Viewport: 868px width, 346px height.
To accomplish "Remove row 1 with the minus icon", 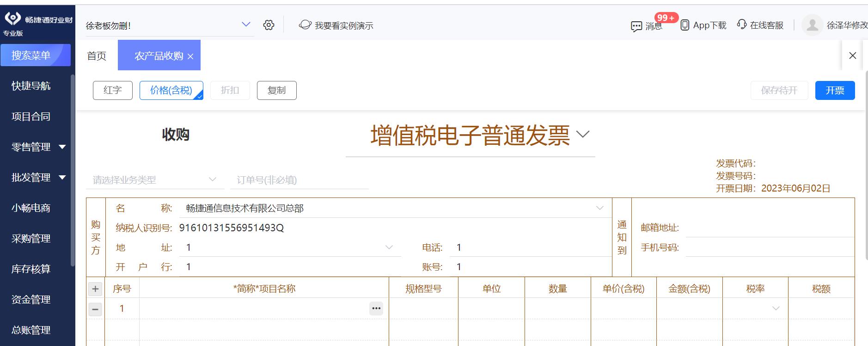I will (95, 309).
